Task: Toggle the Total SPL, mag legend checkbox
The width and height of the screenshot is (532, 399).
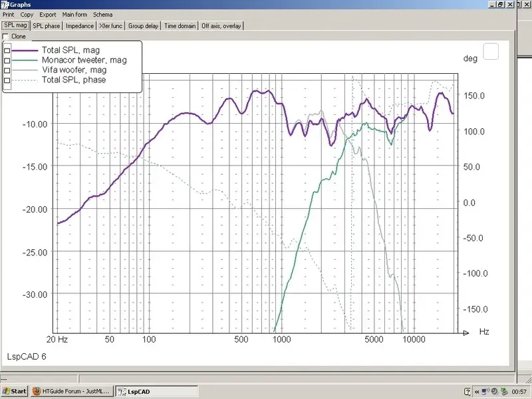Action: (x=7, y=51)
